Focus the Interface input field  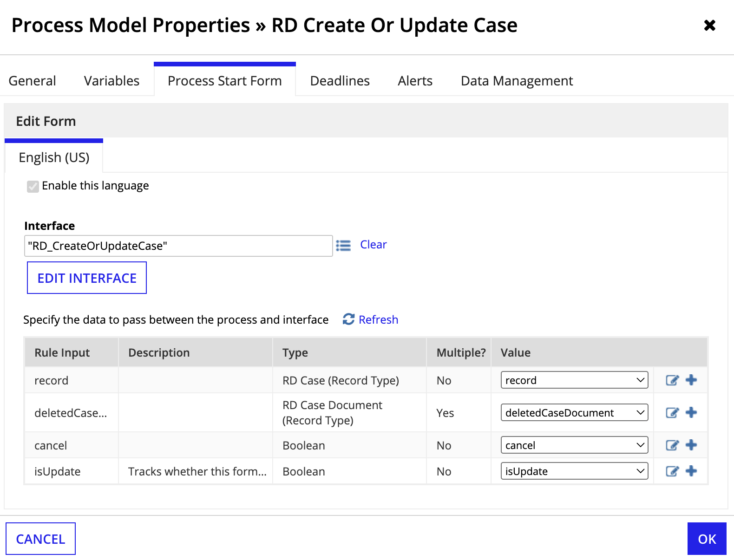[178, 246]
